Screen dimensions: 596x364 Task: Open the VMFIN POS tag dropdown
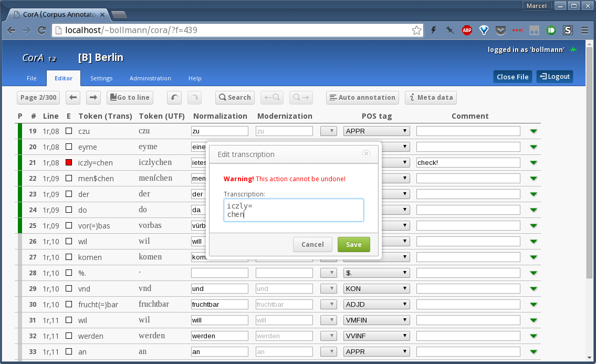(x=377, y=320)
